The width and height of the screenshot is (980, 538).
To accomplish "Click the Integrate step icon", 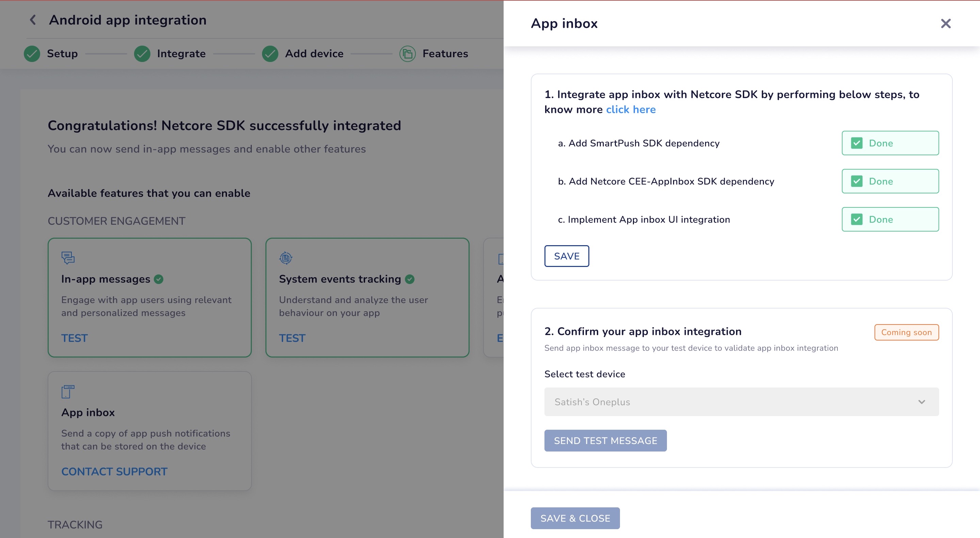I will click(x=141, y=54).
